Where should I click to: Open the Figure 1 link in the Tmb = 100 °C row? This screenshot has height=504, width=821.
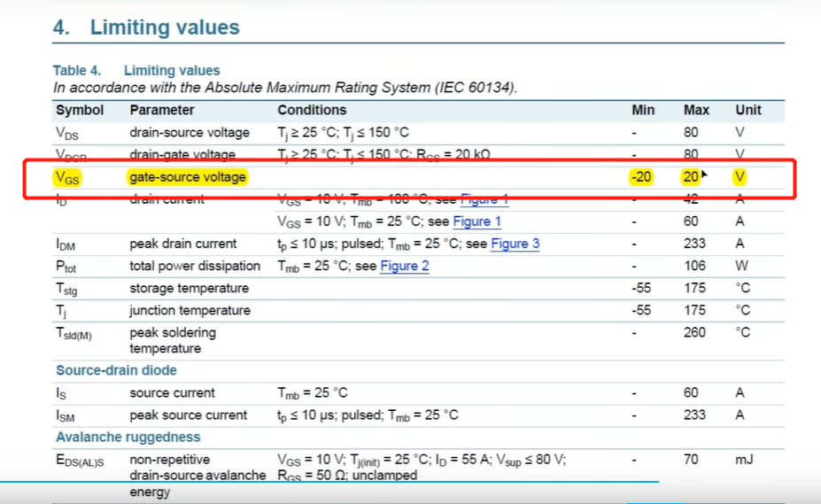[x=484, y=199]
